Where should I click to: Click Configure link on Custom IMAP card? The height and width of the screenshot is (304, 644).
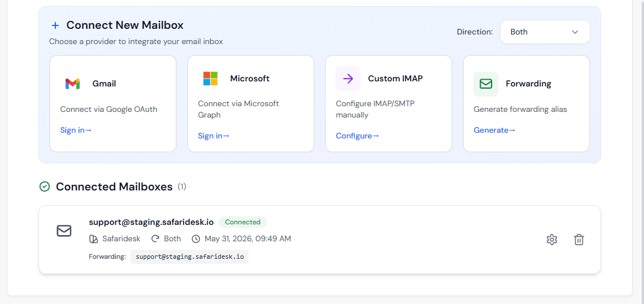point(358,136)
